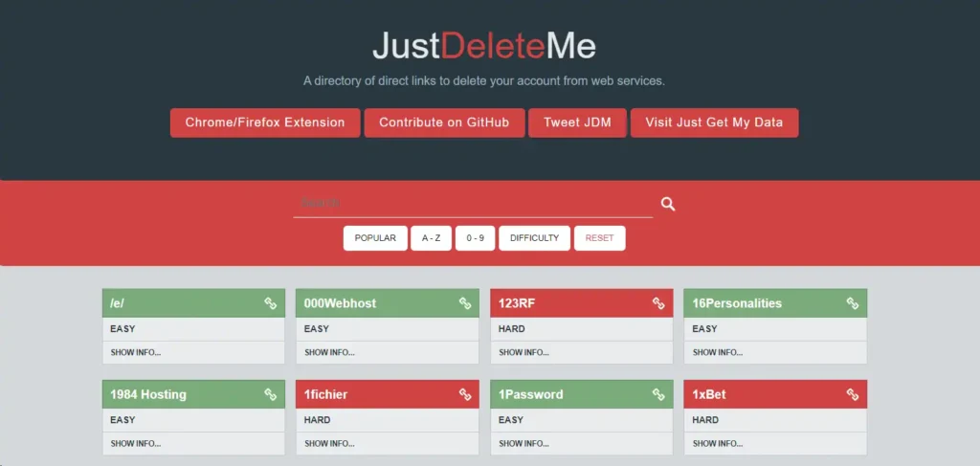Filter listing with the A - Z button
This screenshot has width=980, height=466.
click(x=431, y=238)
